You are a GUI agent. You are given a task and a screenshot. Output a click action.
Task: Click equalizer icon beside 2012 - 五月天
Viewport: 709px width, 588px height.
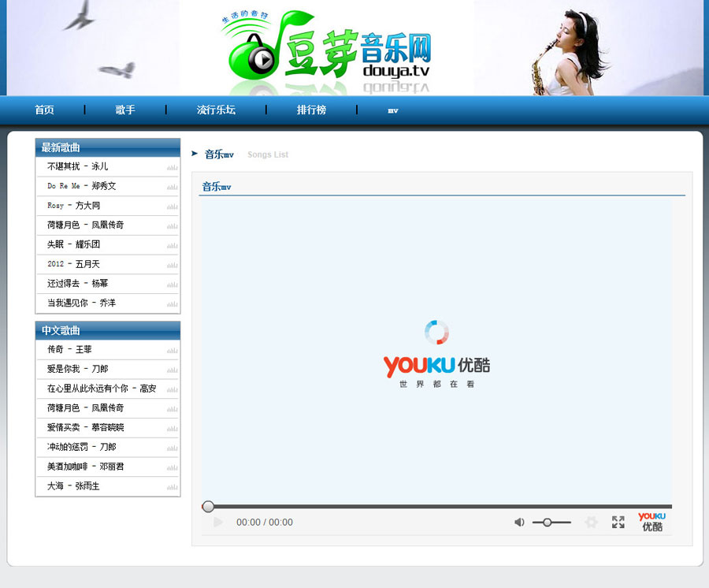(173, 265)
